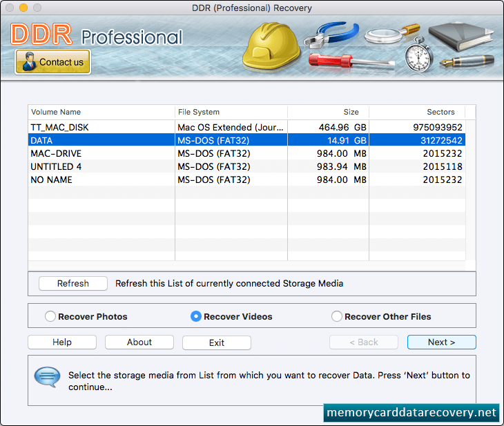
Task: Select the DATA volume row
Action: point(246,140)
